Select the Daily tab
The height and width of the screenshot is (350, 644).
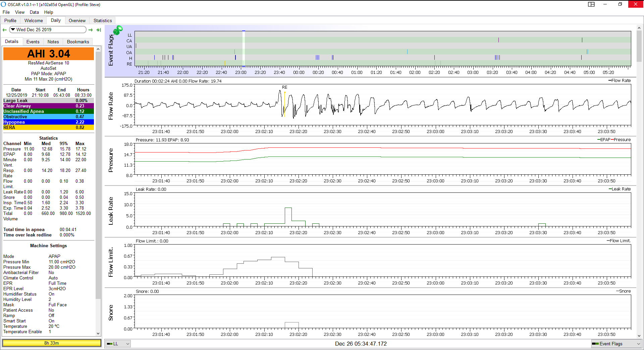coord(56,20)
